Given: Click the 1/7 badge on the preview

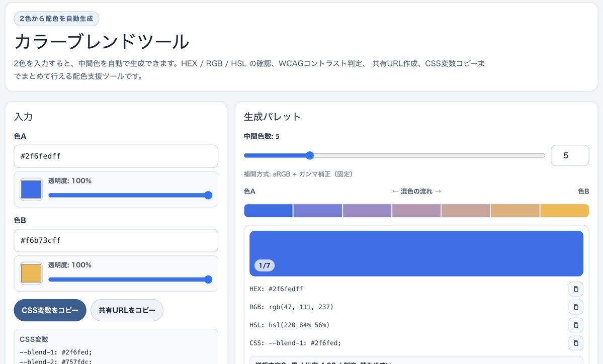Looking at the screenshot, I should point(265,265).
